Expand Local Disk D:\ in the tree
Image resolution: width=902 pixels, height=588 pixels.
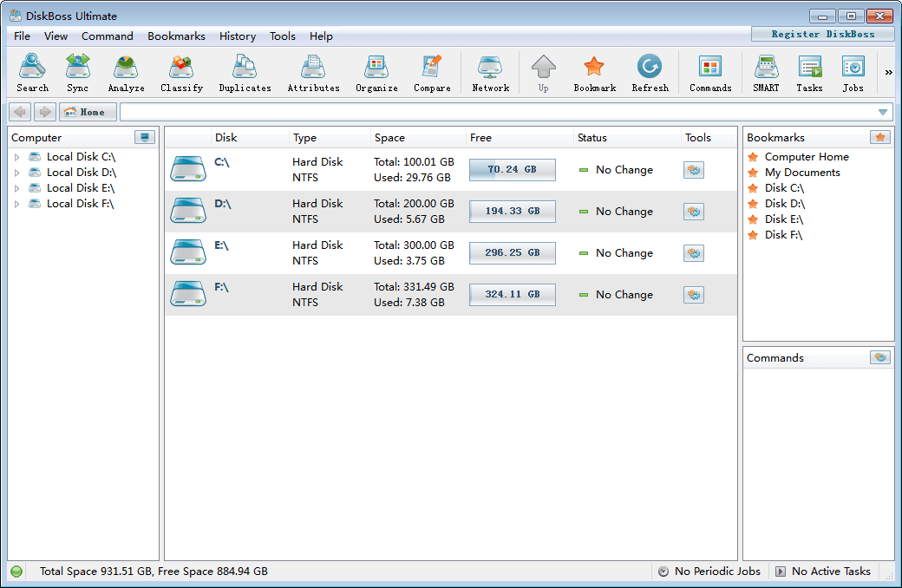click(16, 172)
